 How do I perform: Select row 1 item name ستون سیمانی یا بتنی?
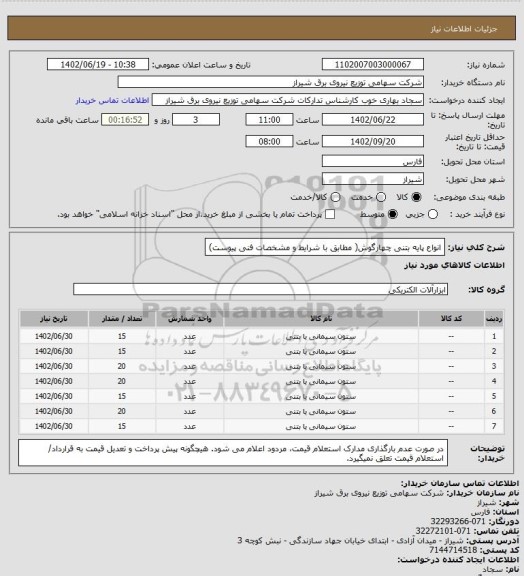pos(321,336)
